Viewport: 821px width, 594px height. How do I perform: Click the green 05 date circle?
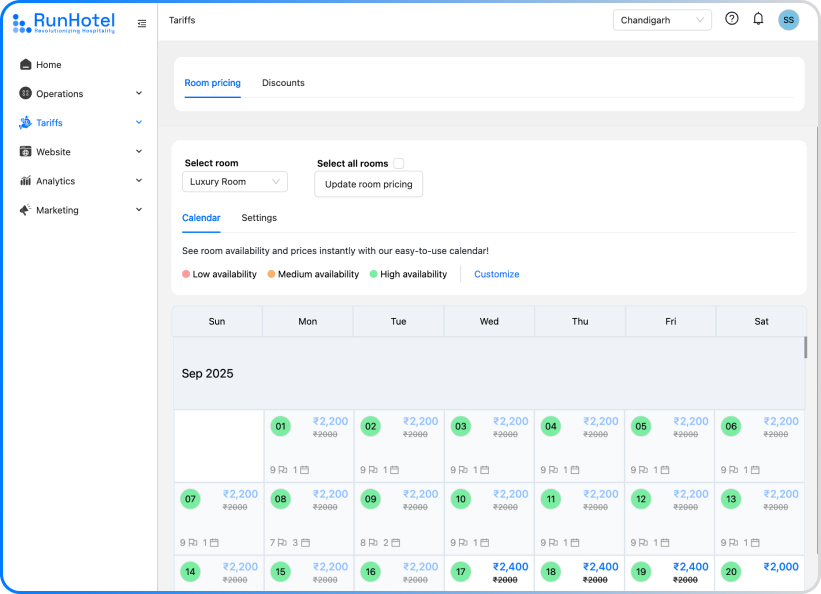pyautogui.click(x=641, y=426)
